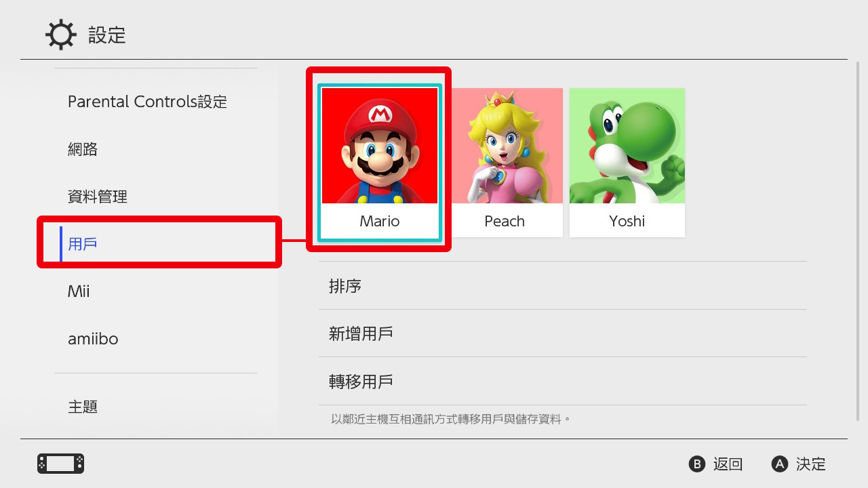The height and width of the screenshot is (488, 868).
Task: Click the 返回 back label
Action: pyautogui.click(x=728, y=464)
